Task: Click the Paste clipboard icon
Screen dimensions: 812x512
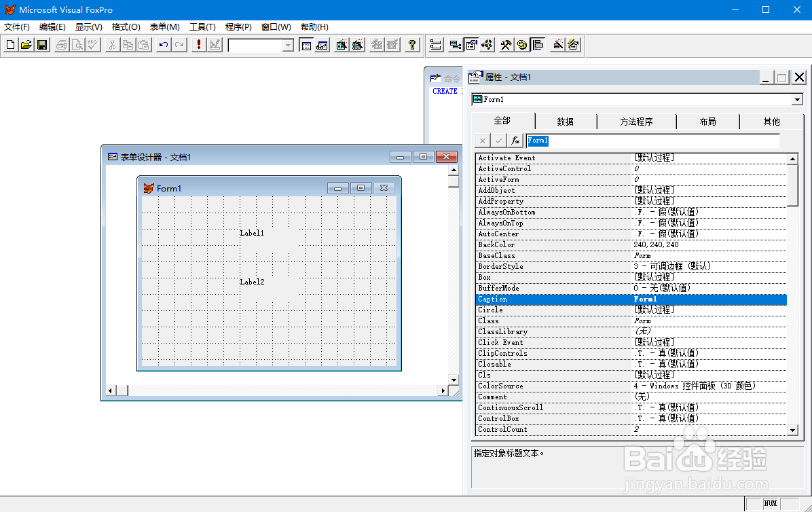Action: [x=144, y=45]
